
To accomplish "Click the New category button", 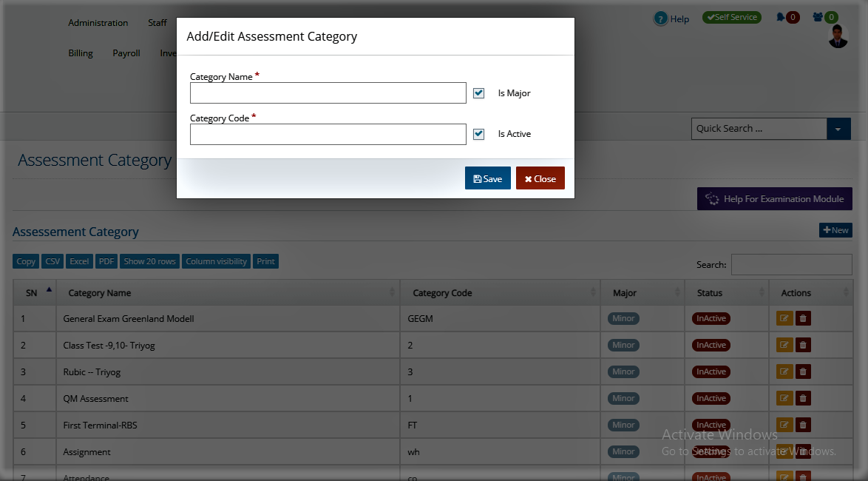I will 835,230.
